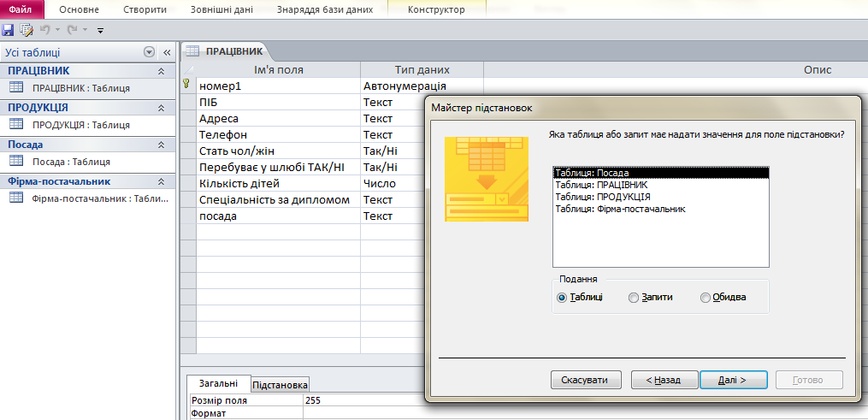Viewport: 868px width, 420px height.
Task: Click the Опис column header
Action: [x=676, y=70]
